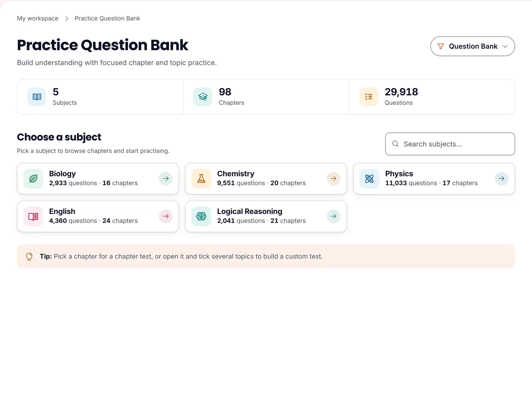Open Biology via its arrow button
The image size is (532, 412).
coord(166,179)
